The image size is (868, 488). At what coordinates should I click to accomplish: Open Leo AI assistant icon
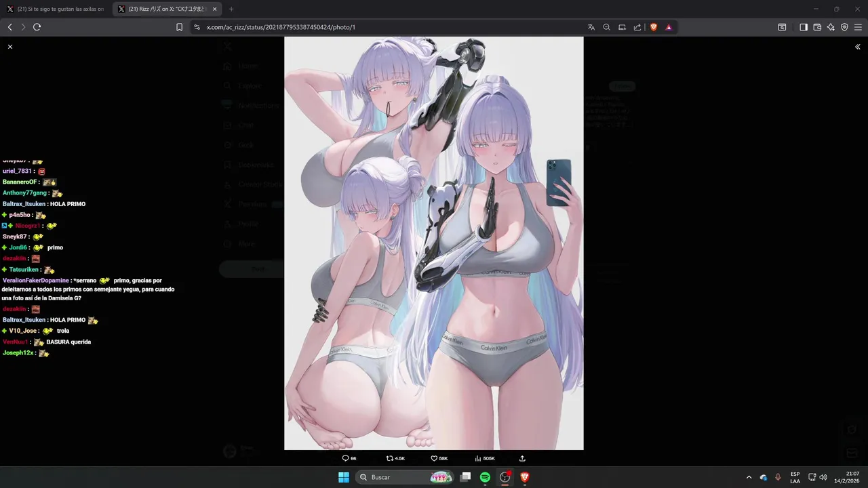coord(831,27)
